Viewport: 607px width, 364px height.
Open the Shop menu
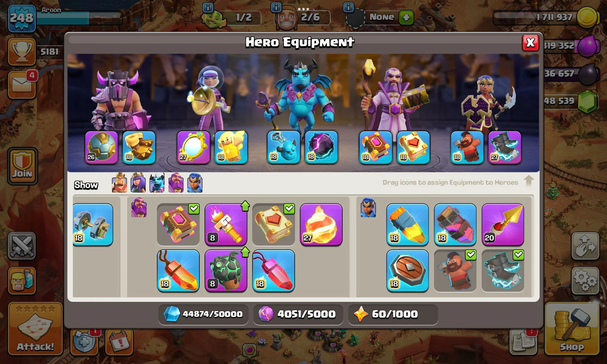click(572, 329)
